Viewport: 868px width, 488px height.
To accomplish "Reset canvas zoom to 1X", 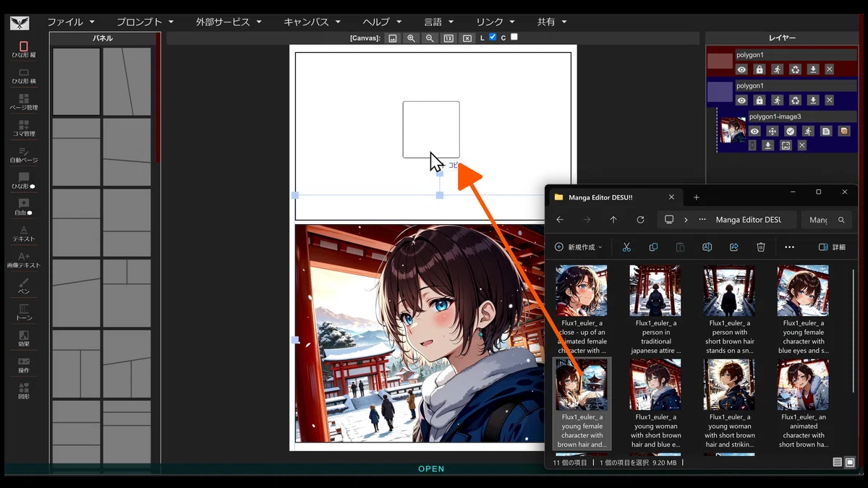I will (x=448, y=38).
